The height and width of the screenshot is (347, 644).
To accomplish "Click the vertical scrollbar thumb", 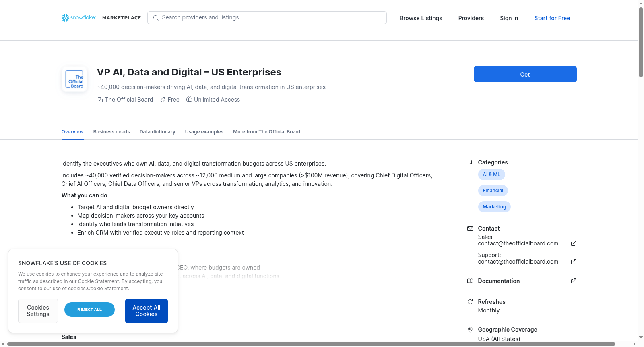I will point(641,42).
